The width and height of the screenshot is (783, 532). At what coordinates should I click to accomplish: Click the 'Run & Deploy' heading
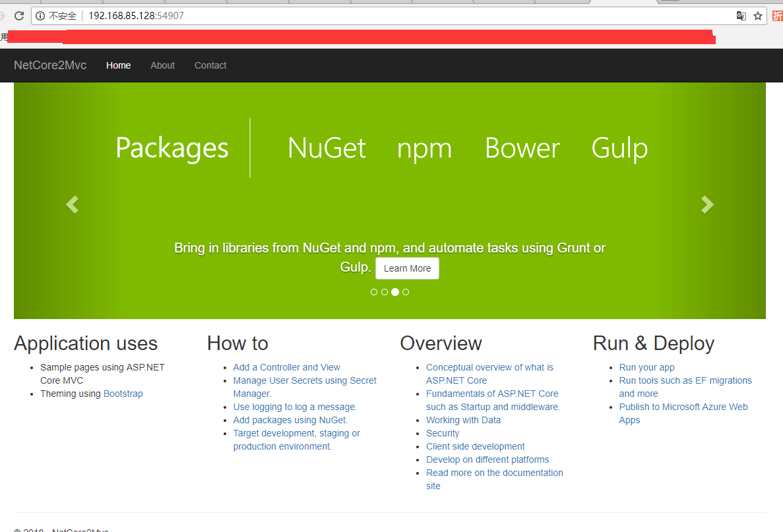click(x=654, y=343)
